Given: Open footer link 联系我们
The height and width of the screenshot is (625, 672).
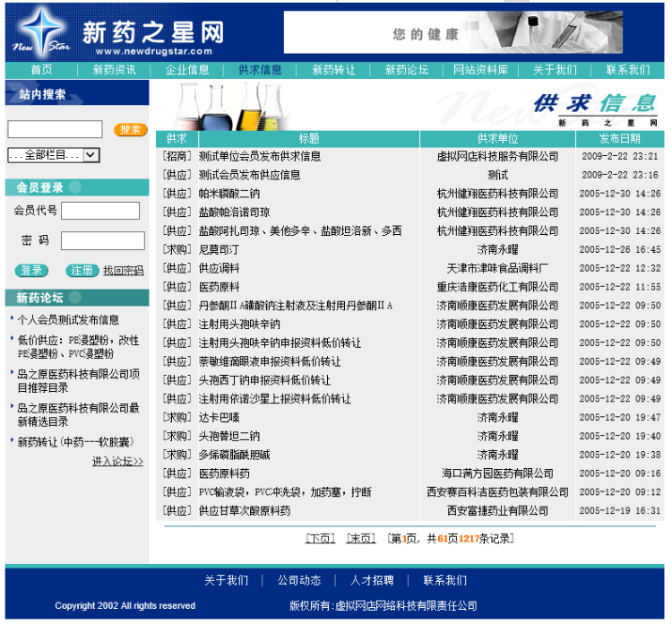Looking at the screenshot, I should (x=444, y=580).
